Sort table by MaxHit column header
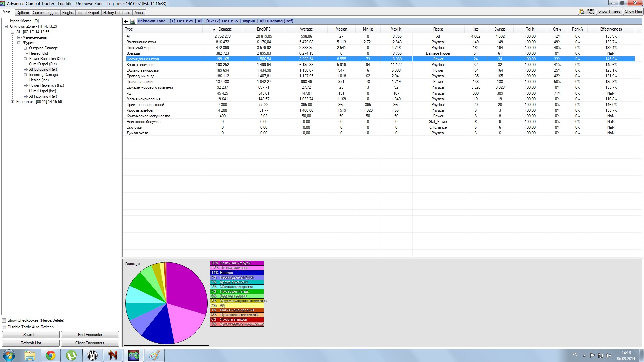This screenshot has width=644, height=362. click(396, 29)
